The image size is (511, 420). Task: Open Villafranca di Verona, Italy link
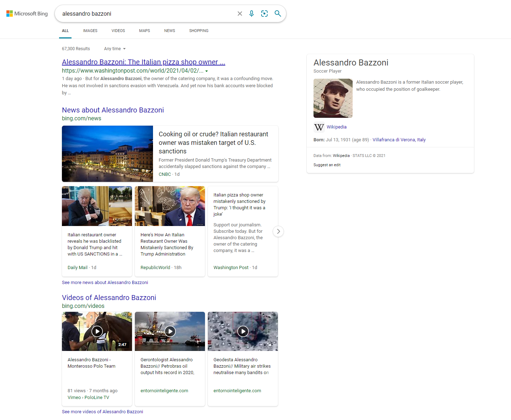point(399,140)
